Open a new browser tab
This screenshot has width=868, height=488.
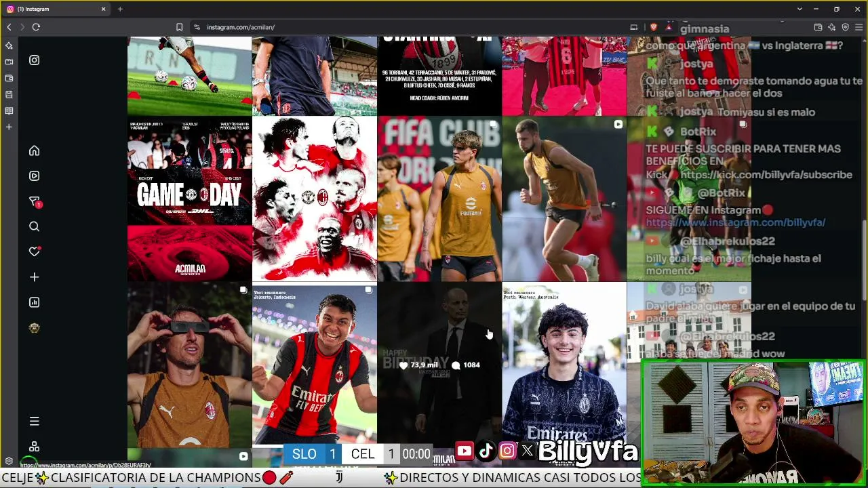120,9
